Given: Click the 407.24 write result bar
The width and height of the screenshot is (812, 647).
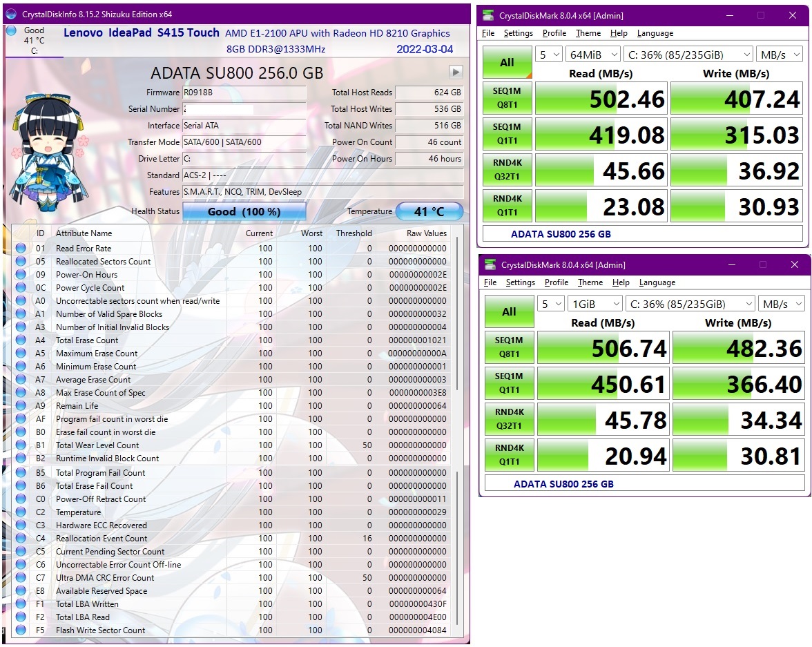Looking at the screenshot, I should (736, 99).
